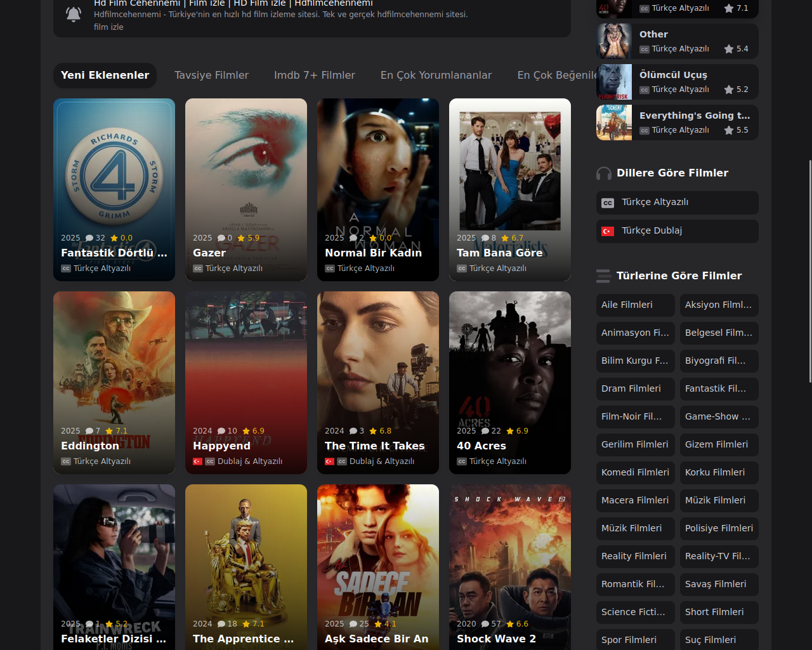Click comment bubble icon on Fantastik Dörtlü card
812x650 pixels.
coord(89,238)
